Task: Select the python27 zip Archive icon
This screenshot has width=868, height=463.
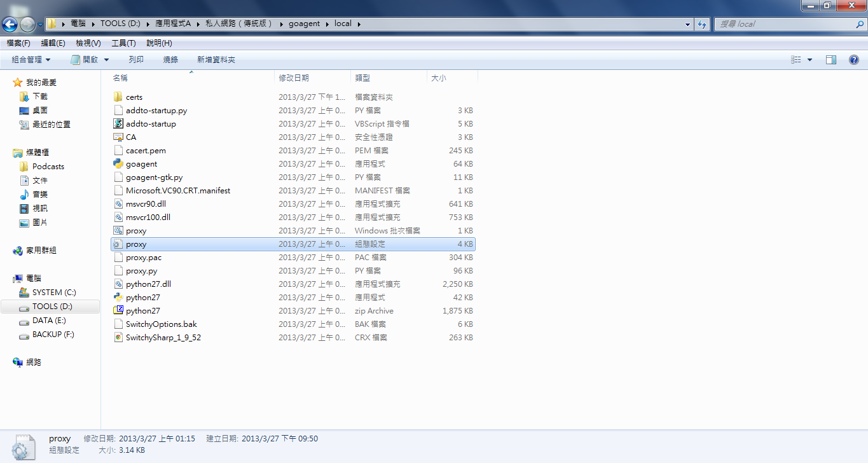Action: pos(118,311)
